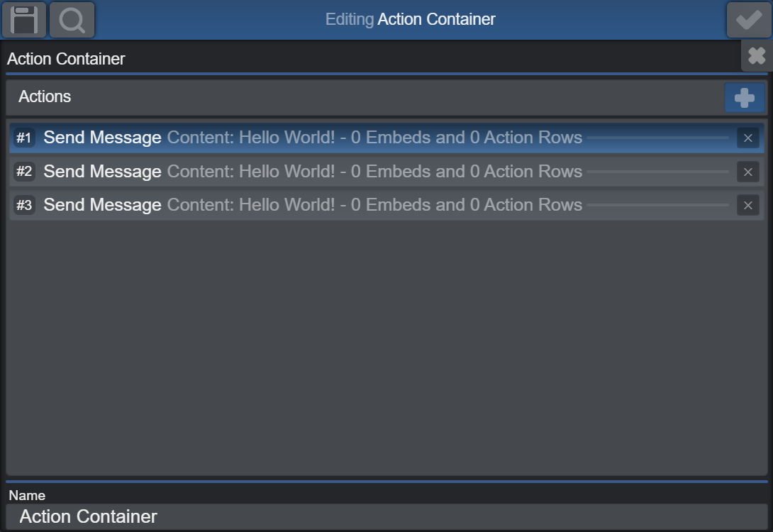Click the #1 number badge
The width and height of the screenshot is (773, 532).
pyautogui.click(x=24, y=138)
